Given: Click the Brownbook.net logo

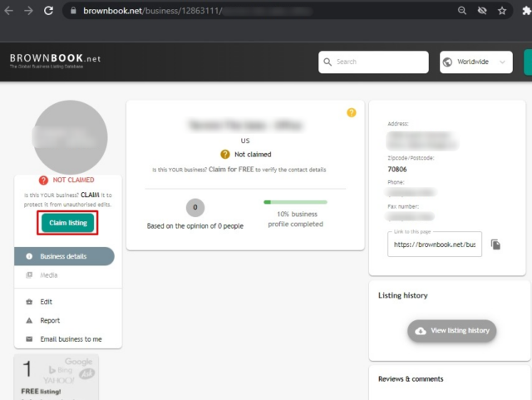Looking at the screenshot, I should [55, 61].
